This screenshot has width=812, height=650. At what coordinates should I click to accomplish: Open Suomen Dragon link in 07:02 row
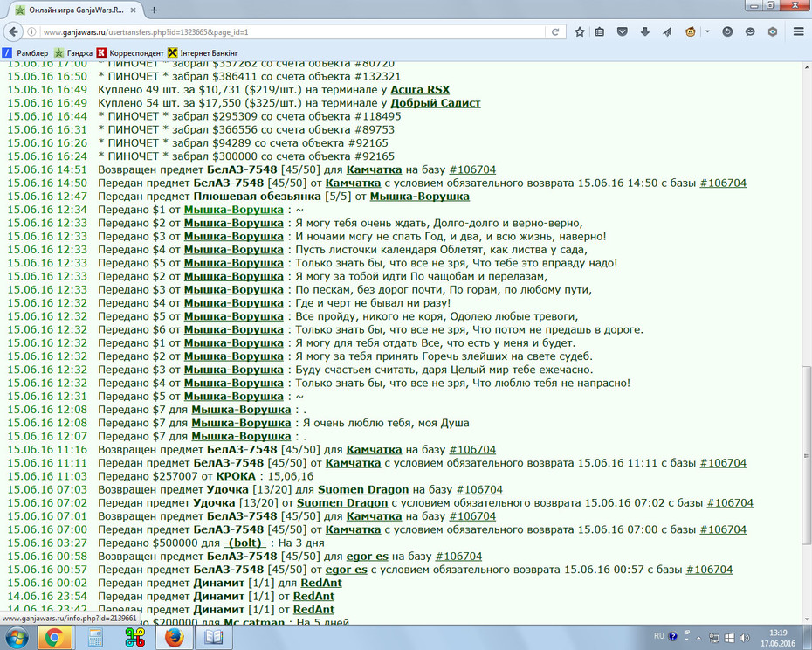click(341, 503)
